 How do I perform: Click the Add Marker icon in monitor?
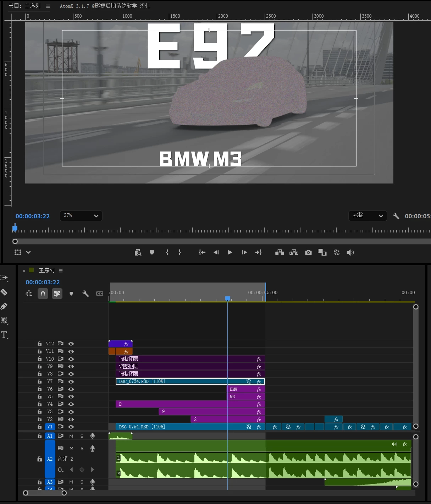[x=152, y=252]
